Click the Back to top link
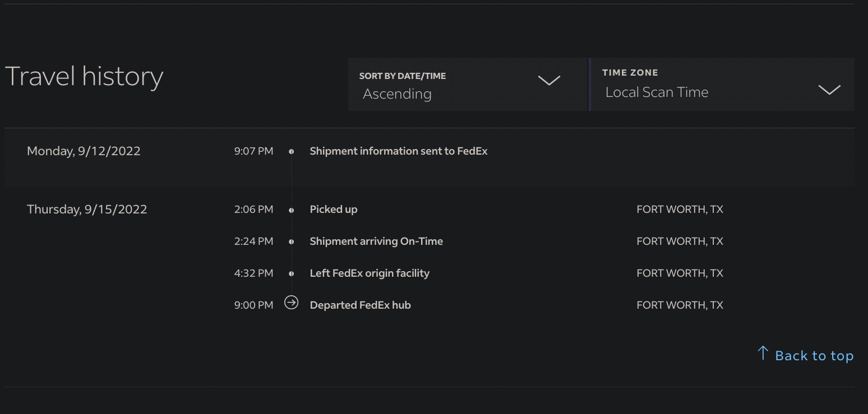The image size is (868, 414). pyautogui.click(x=814, y=356)
